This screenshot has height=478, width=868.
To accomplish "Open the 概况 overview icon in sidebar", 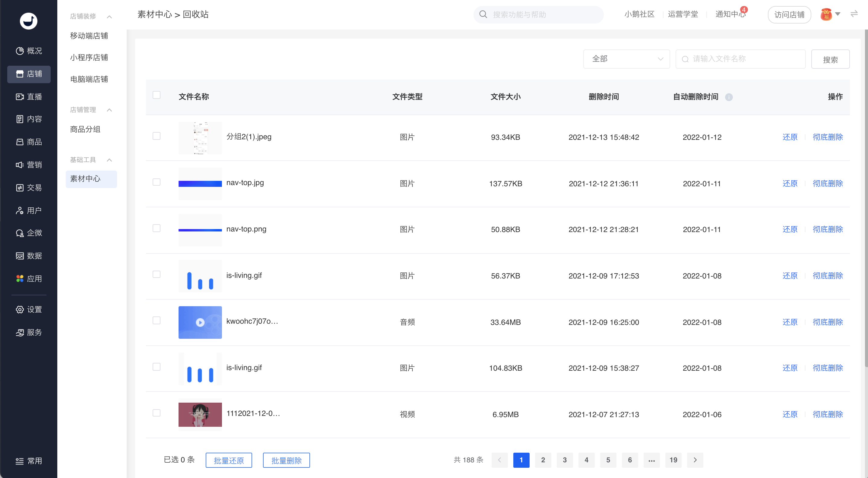I will click(20, 51).
